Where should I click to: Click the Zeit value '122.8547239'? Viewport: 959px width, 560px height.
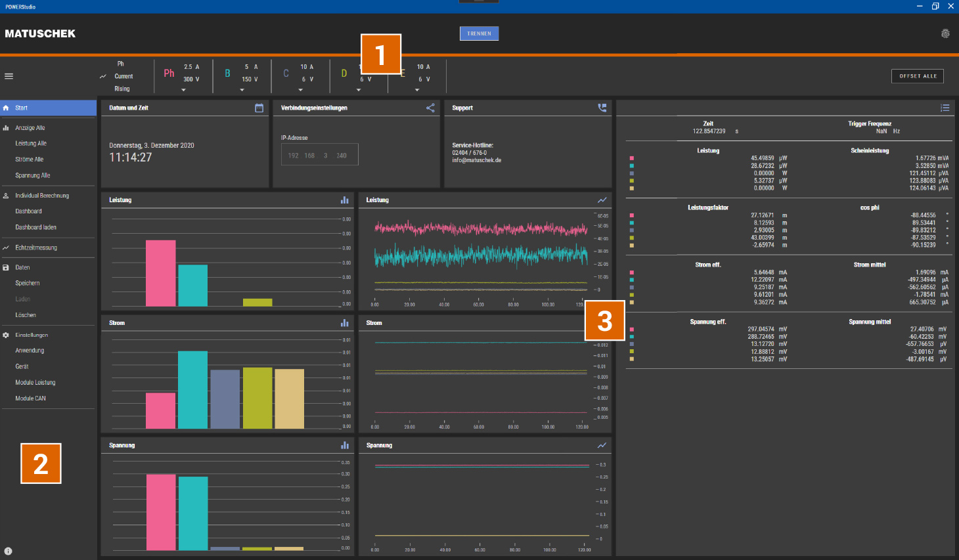(709, 131)
